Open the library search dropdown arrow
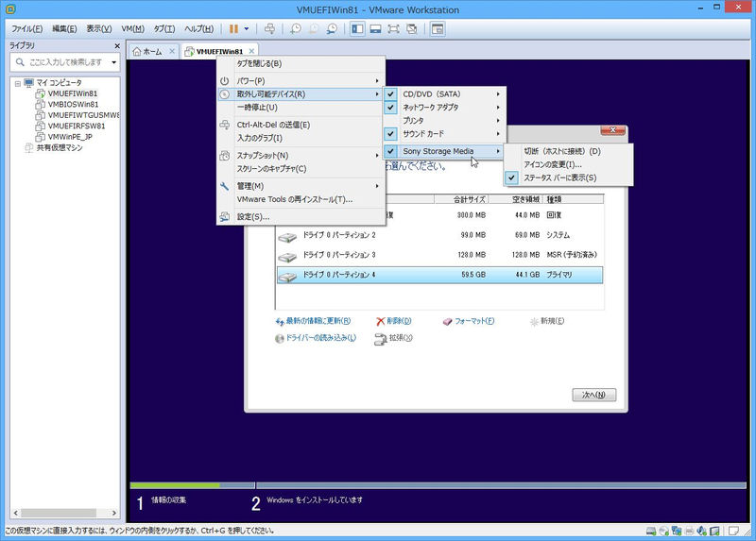Viewport: 756px width, 541px height. tap(113, 62)
